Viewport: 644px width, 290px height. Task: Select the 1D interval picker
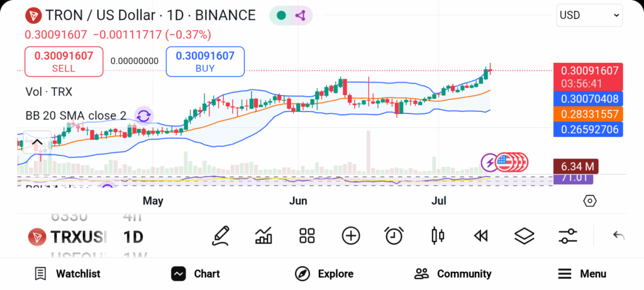pos(133,237)
